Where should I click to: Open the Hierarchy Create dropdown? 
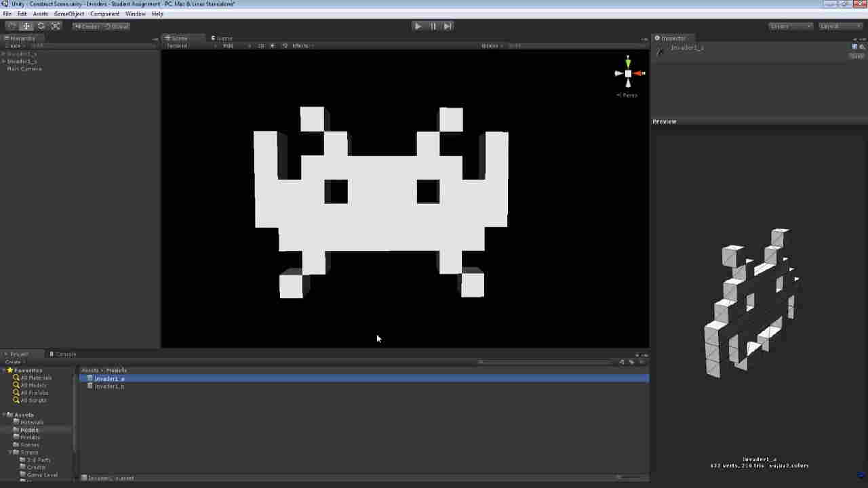[x=14, y=46]
